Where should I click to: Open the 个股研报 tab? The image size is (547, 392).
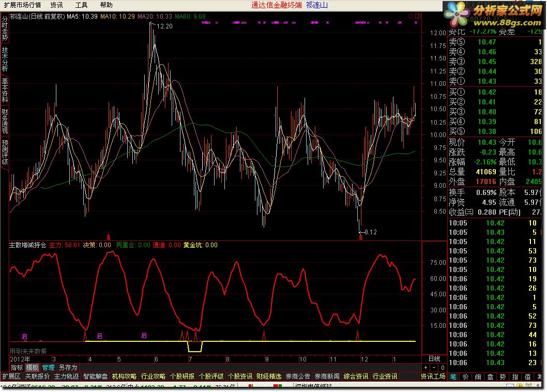[x=182, y=376]
